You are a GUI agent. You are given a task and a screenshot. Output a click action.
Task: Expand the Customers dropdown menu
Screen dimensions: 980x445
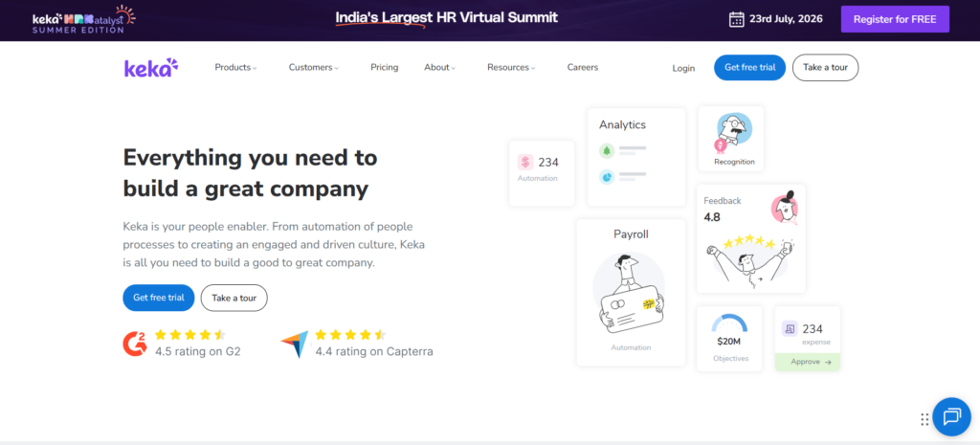[314, 68]
